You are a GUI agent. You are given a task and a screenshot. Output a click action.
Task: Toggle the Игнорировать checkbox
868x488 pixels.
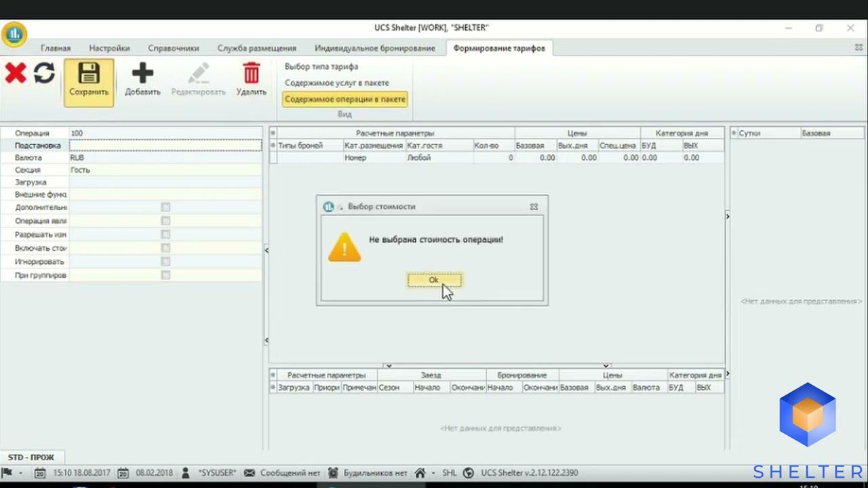pos(165,262)
